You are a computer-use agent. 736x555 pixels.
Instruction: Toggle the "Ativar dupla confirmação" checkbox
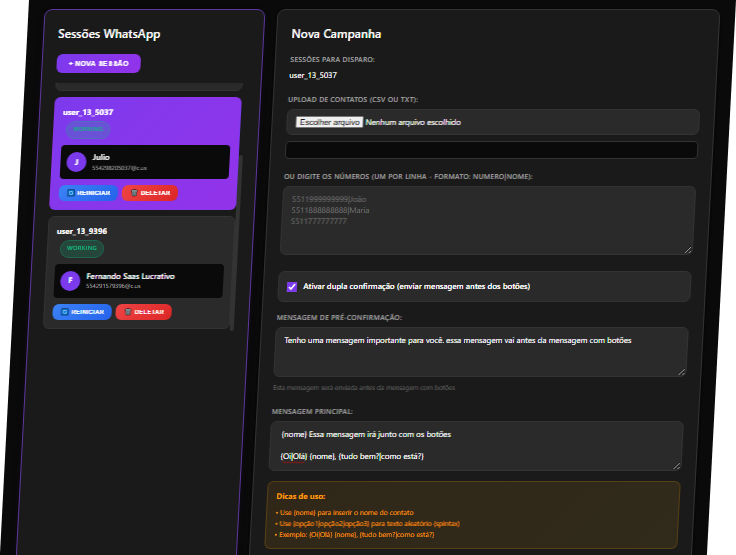[x=292, y=287]
